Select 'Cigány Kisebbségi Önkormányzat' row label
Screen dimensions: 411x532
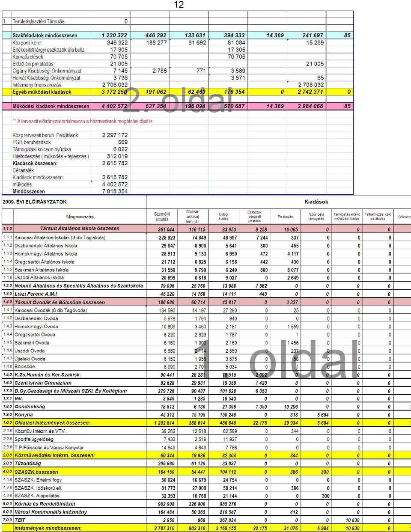47,71
